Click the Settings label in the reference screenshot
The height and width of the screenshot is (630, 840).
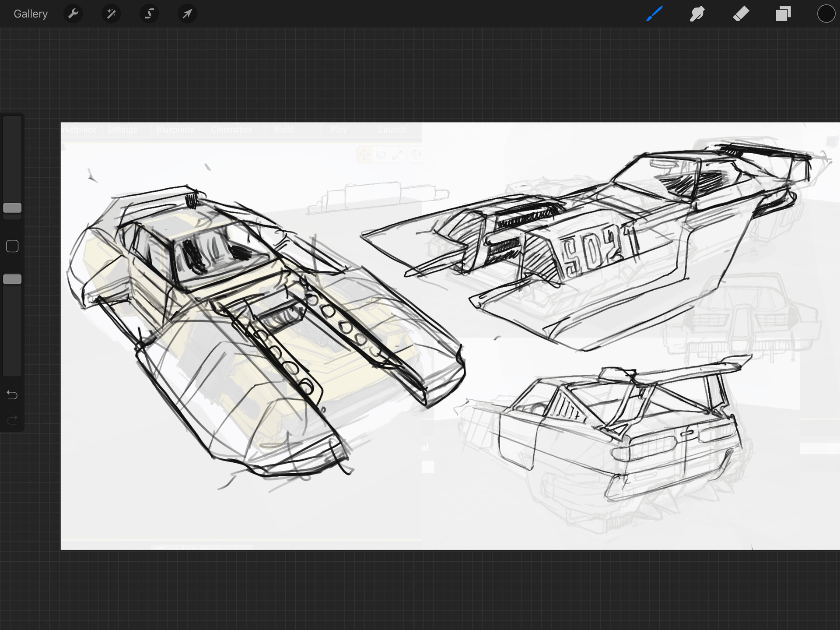tap(122, 130)
